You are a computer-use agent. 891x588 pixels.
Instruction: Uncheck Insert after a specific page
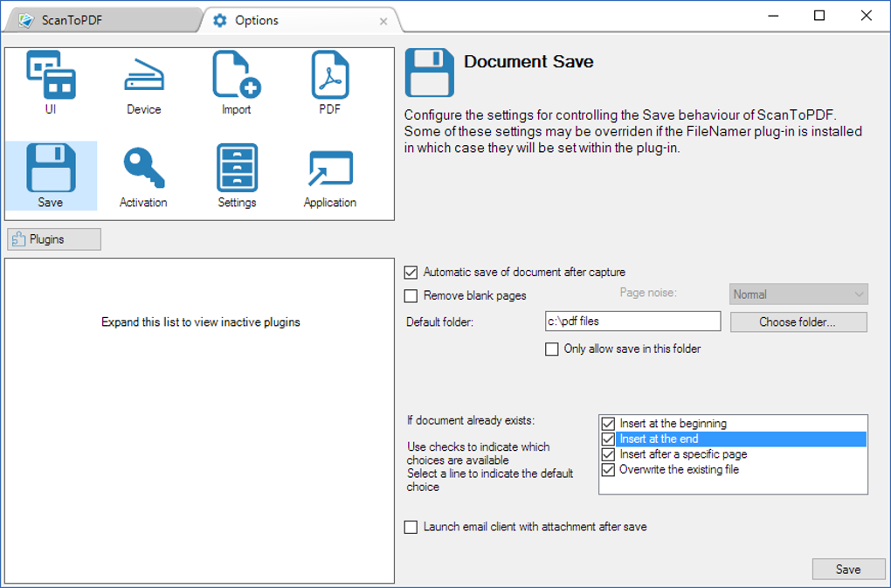(608, 454)
